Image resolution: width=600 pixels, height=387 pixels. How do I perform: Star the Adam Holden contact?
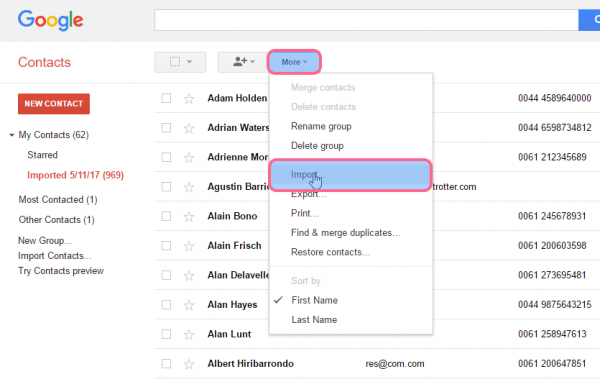point(189,99)
